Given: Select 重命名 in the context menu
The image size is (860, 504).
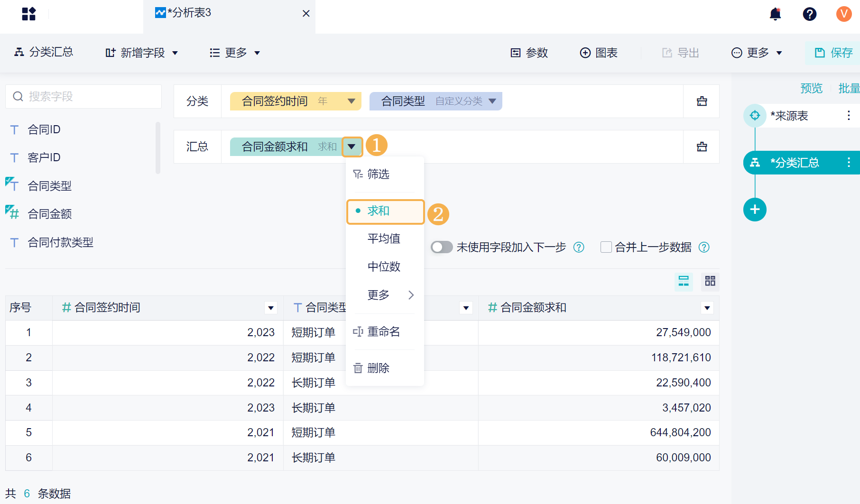Looking at the screenshot, I should [x=383, y=331].
